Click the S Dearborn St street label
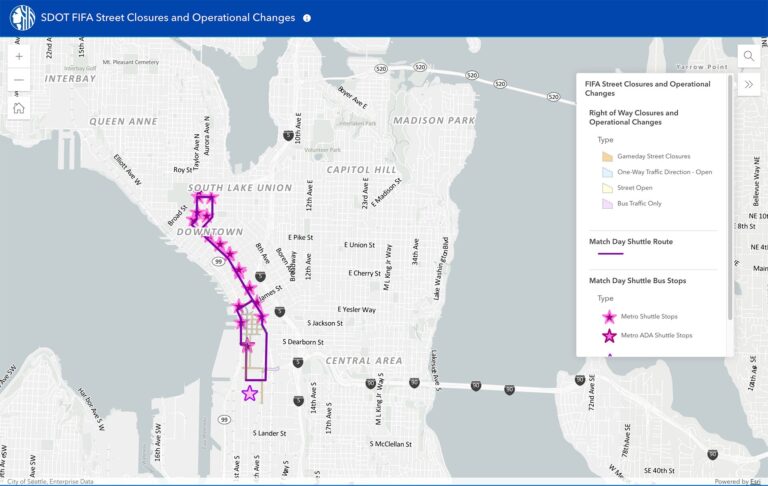This screenshot has height=486, width=768. pyautogui.click(x=303, y=342)
